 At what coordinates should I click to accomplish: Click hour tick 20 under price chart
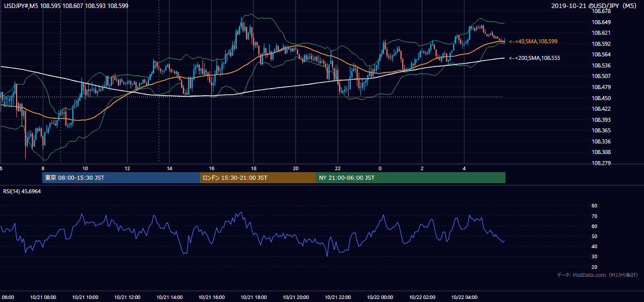pyautogui.click(x=296, y=168)
